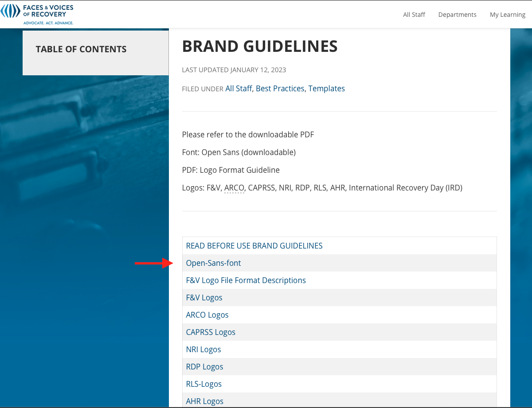Open the RDP Logos download link

(204, 367)
